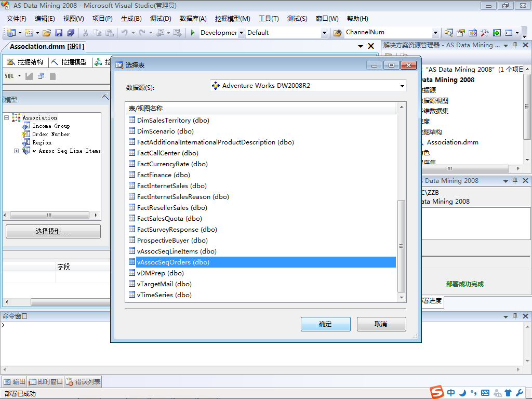Open the Toolbox hammer and wrench icon
Screen dimensions: 532x399
pyautogui.click(x=485, y=33)
